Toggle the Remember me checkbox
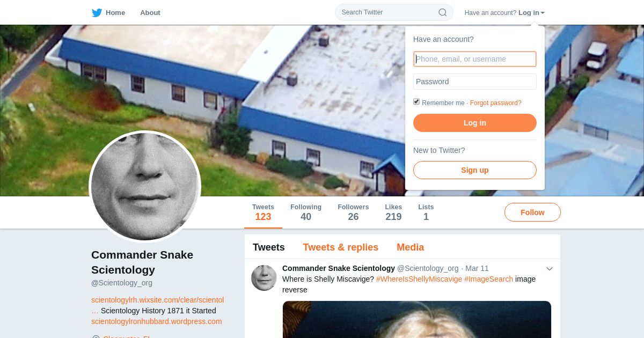Screen dimensions: 644x338 pyautogui.click(x=416, y=102)
